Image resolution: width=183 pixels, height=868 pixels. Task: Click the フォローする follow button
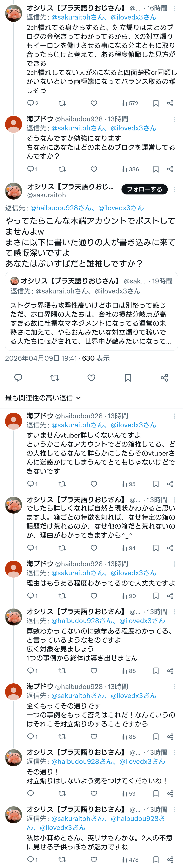point(144,189)
